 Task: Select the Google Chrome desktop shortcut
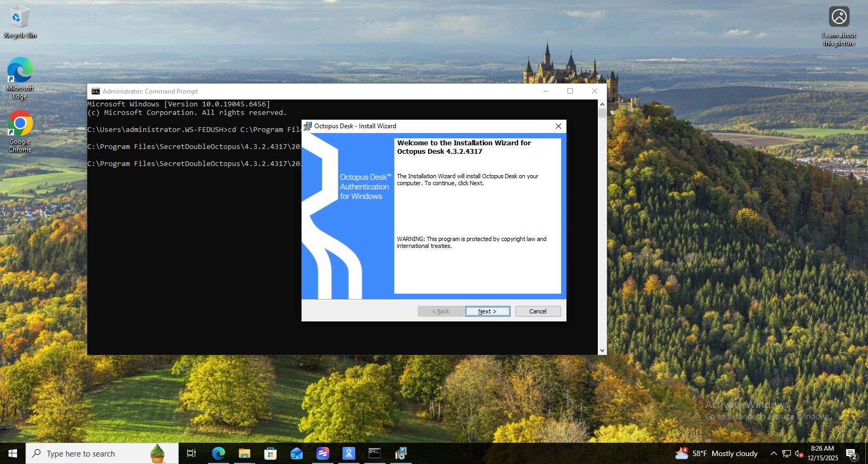coord(20,131)
